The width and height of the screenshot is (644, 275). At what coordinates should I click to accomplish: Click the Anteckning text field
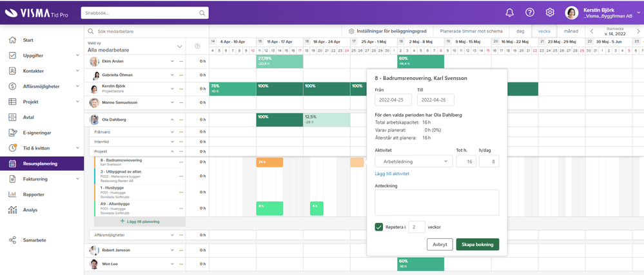pyautogui.click(x=436, y=202)
